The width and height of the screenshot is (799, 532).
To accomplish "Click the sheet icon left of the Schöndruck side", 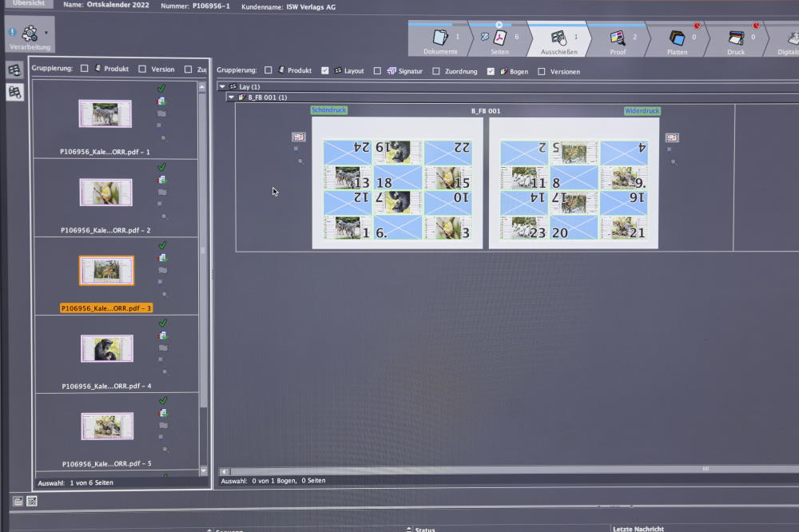I will click(299, 137).
